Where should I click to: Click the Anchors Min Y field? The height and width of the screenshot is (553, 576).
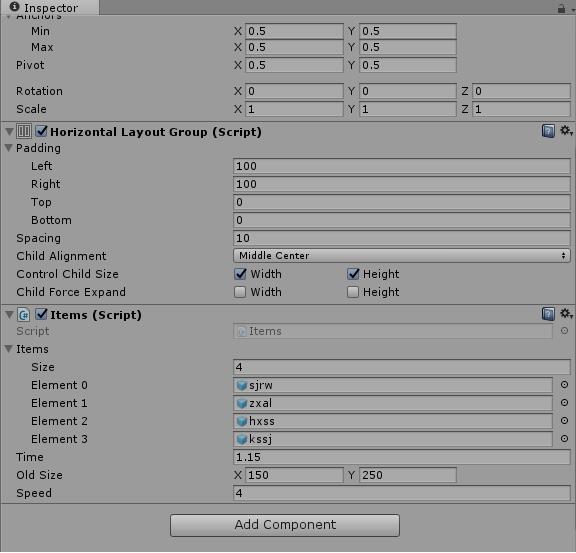click(x=408, y=31)
